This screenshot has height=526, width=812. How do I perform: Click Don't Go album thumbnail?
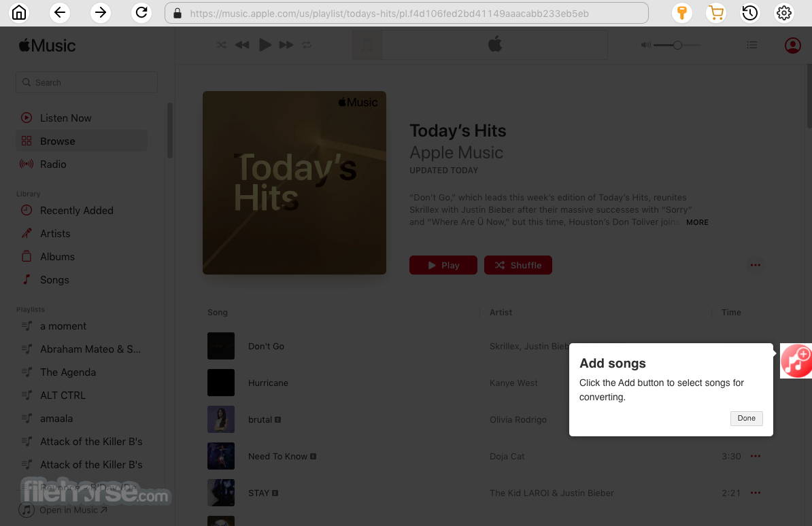click(221, 346)
